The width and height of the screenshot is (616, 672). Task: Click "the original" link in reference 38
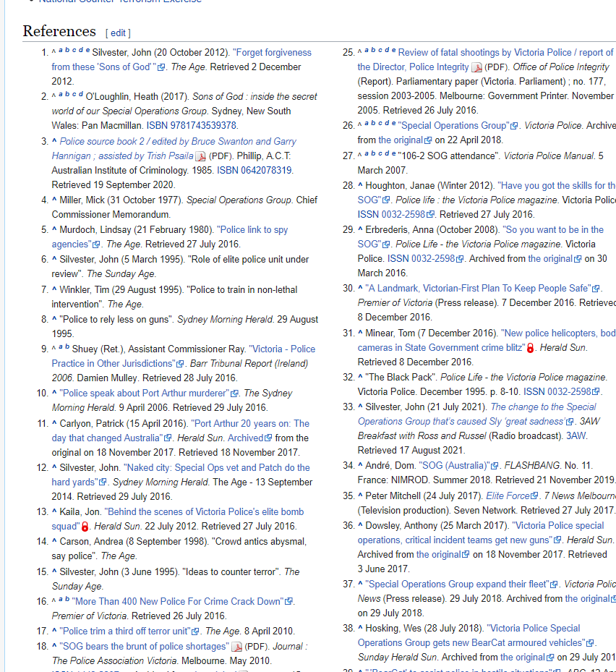click(523, 658)
